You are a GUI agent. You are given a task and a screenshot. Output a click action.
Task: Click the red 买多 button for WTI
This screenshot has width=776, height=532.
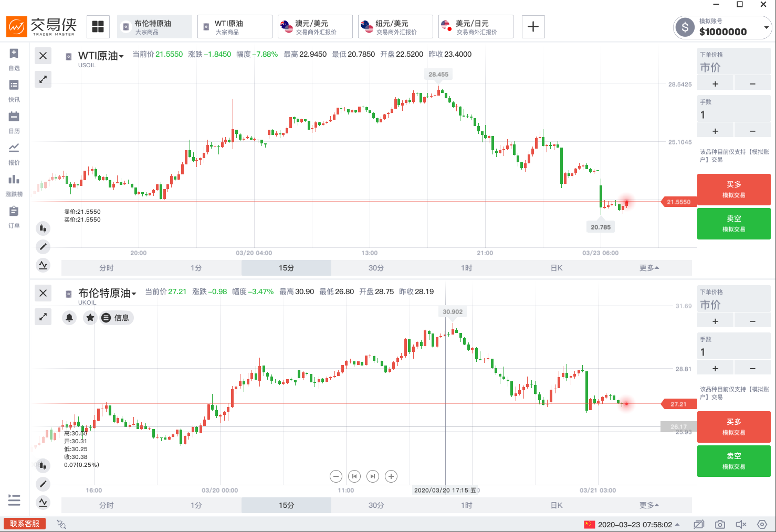coord(733,190)
